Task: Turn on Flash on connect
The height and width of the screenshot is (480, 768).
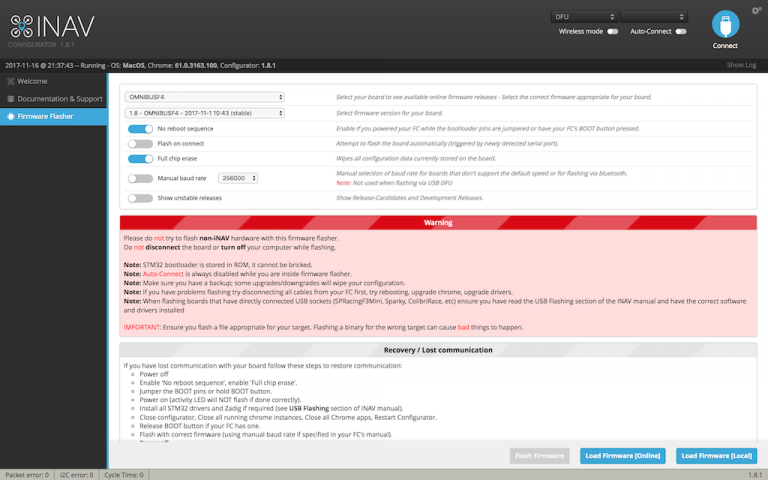Action: 140,144
